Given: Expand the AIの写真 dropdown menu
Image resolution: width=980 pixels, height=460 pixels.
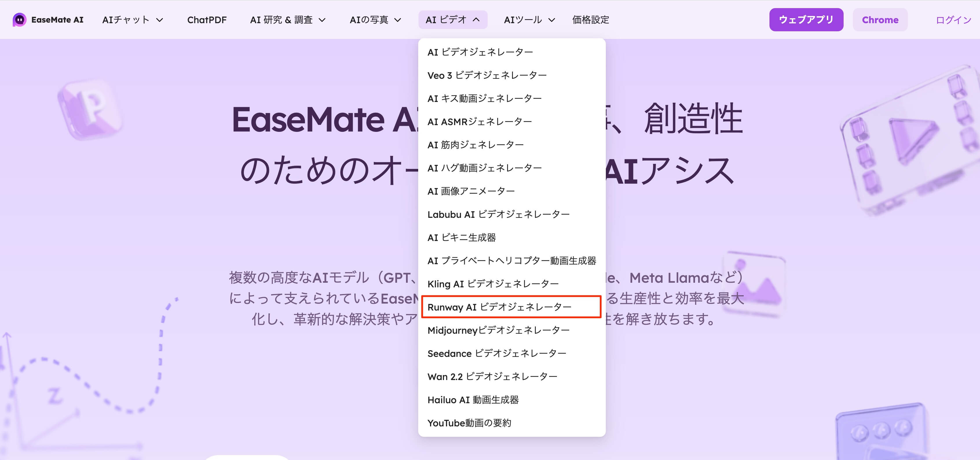Looking at the screenshot, I should tap(375, 20).
